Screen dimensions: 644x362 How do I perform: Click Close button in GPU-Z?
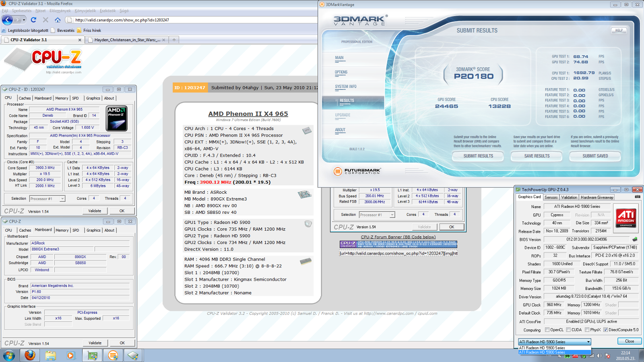pos(630,341)
